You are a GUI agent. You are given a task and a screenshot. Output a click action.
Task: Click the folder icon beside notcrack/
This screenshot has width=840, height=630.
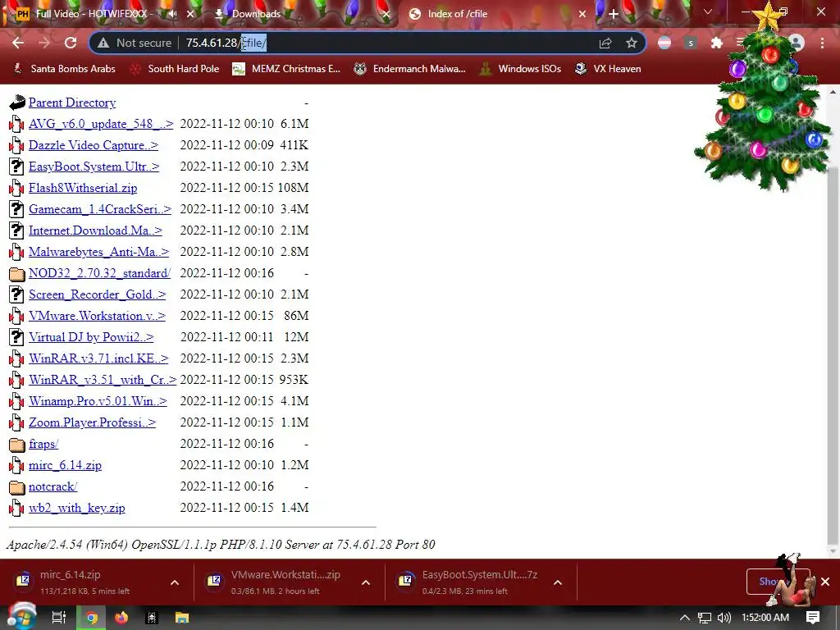(16, 487)
